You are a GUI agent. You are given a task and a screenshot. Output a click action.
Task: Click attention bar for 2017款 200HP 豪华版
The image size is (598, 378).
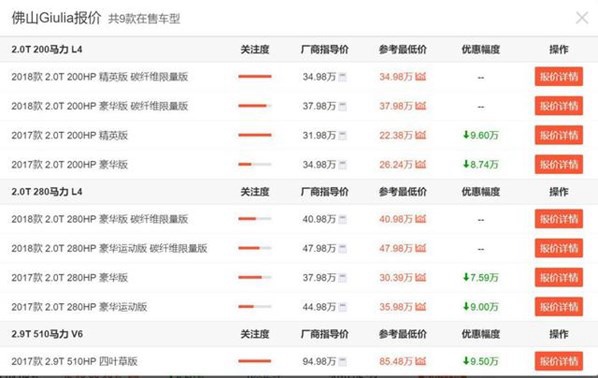point(255,164)
